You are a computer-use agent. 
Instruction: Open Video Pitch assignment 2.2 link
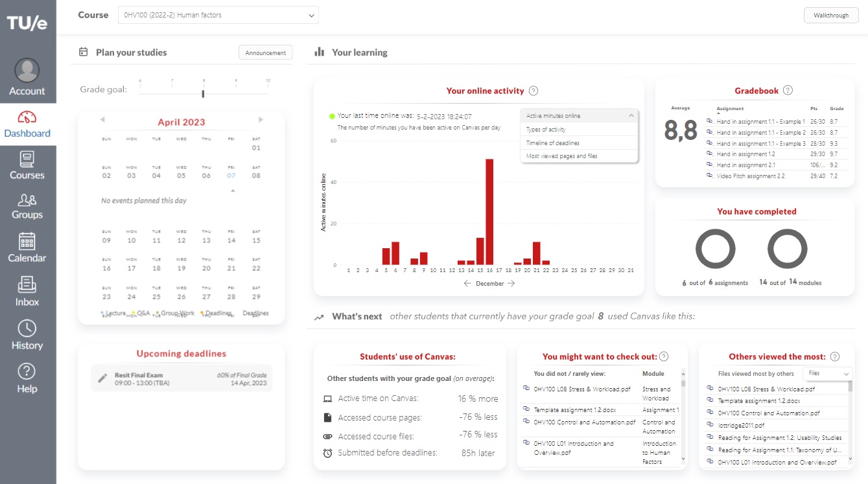751,176
